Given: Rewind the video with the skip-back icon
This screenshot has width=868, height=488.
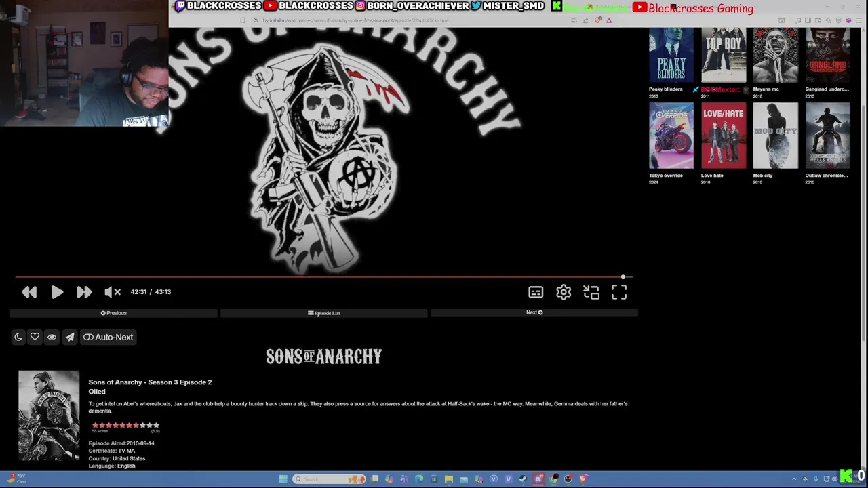Looking at the screenshot, I should 29,292.
